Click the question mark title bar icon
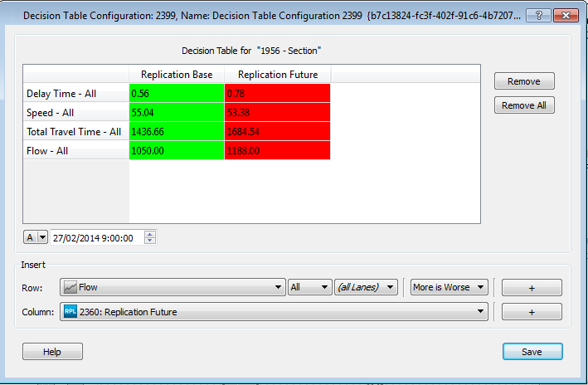 click(538, 16)
